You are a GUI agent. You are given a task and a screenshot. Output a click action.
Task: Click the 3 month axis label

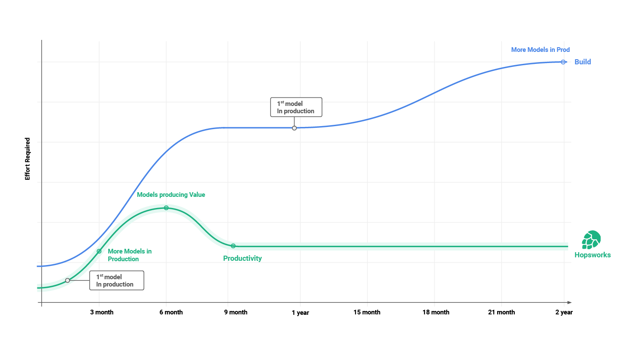pos(102,312)
